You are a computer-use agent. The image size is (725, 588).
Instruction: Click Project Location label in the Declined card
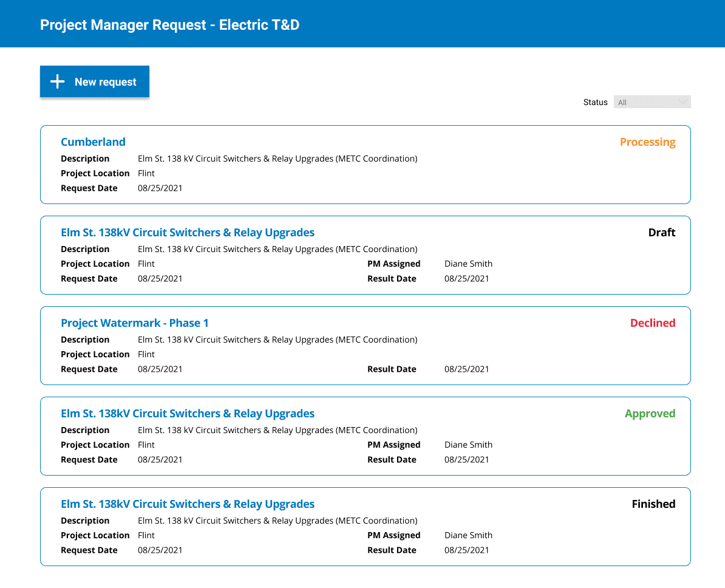pos(95,354)
